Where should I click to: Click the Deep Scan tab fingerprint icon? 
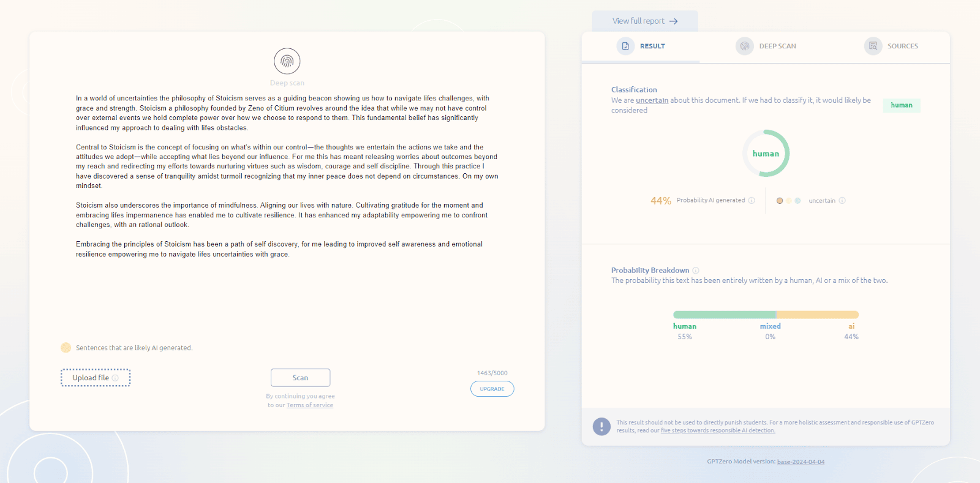[x=744, y=46]
